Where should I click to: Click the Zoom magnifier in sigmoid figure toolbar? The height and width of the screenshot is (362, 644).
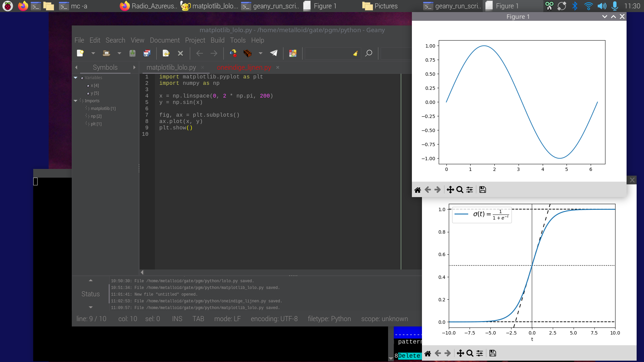click(470, 353)
